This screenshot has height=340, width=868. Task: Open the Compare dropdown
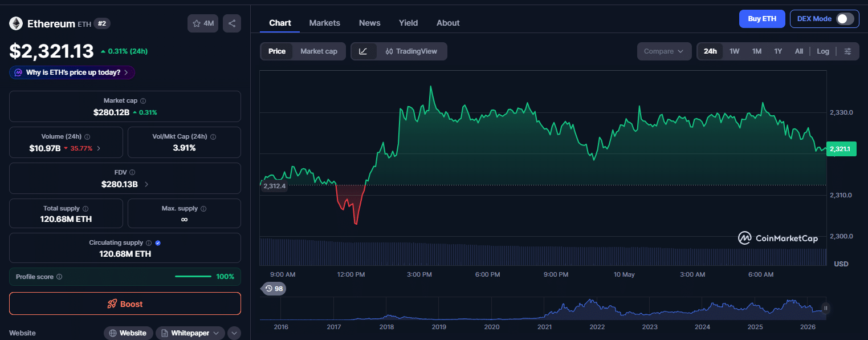(x=664, y=51)
